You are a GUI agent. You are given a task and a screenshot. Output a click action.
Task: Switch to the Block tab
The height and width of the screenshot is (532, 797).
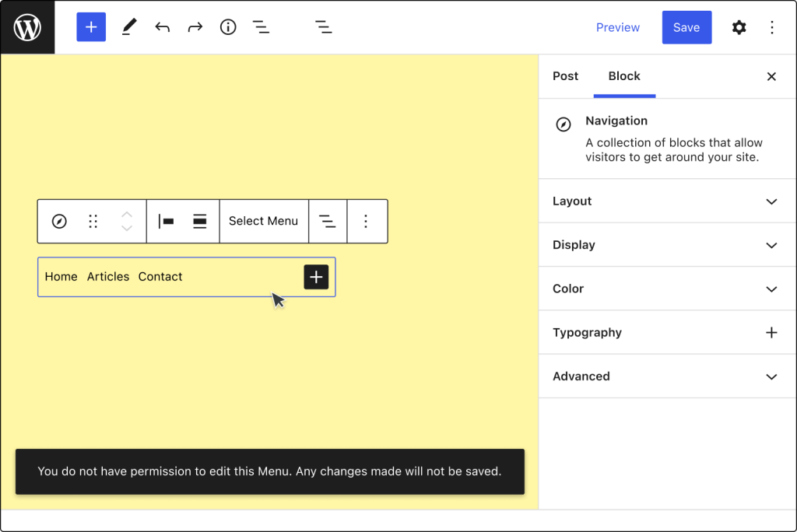624,76
